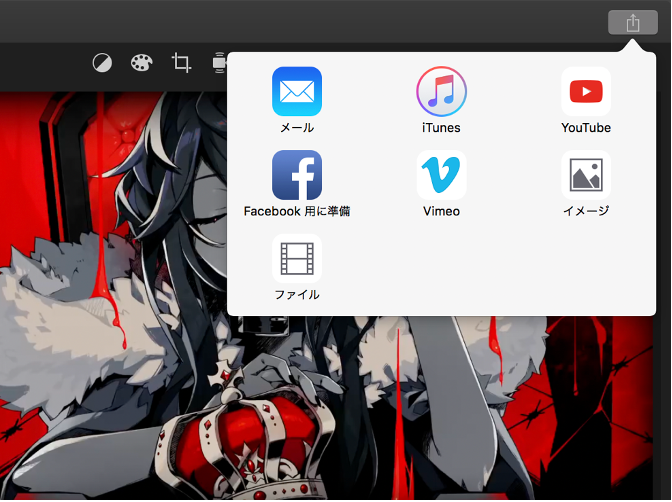This screenshot has width=672, height=502.
Task: Click the Share button in toolbar
Action: 633,22
